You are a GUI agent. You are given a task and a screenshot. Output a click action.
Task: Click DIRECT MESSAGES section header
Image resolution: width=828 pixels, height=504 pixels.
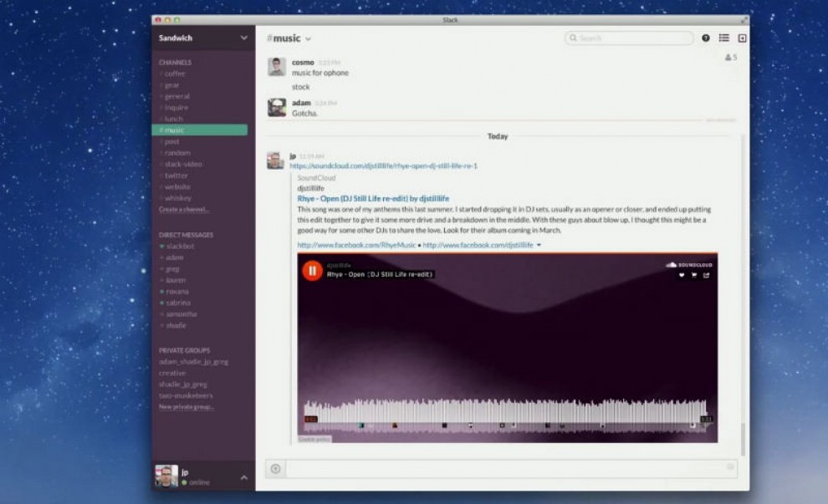(186, 235)
